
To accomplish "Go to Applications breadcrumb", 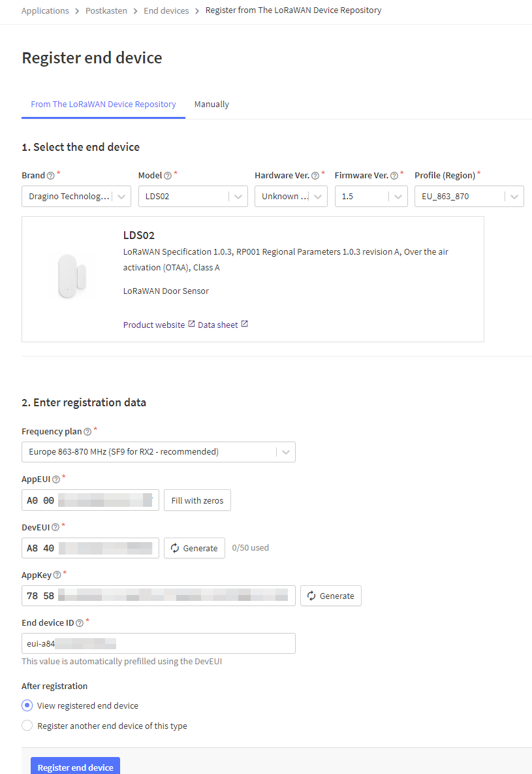I will 45,11.
